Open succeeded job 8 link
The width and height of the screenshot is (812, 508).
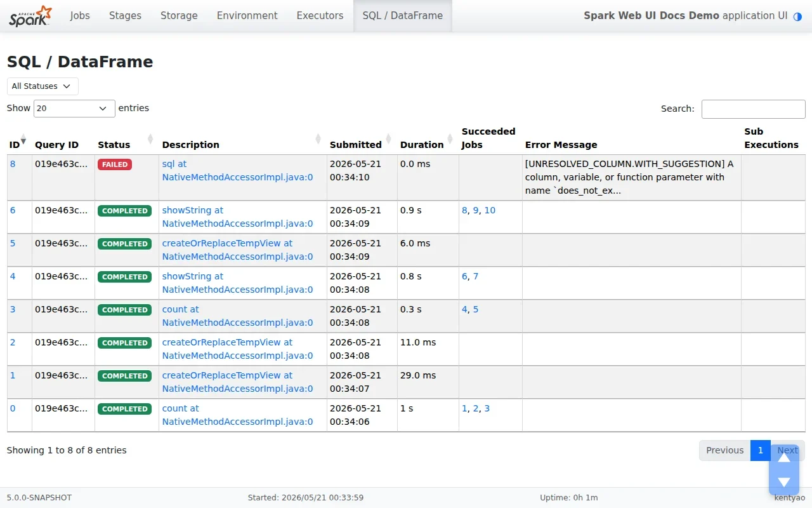465,210
